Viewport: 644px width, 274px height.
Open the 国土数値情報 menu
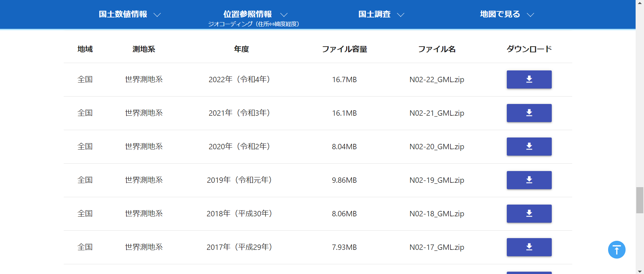tap(123, 14)
